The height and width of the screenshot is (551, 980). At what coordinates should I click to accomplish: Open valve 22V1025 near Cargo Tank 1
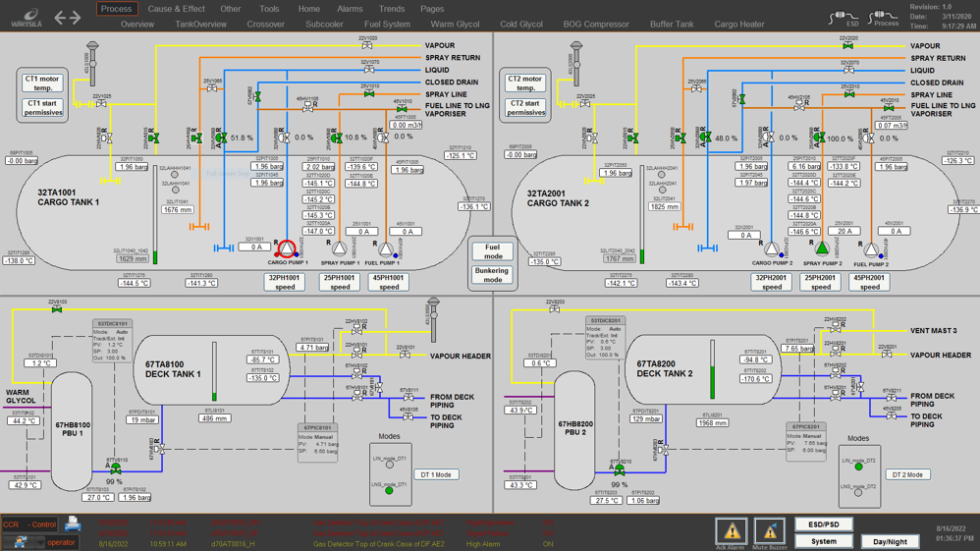102,104
